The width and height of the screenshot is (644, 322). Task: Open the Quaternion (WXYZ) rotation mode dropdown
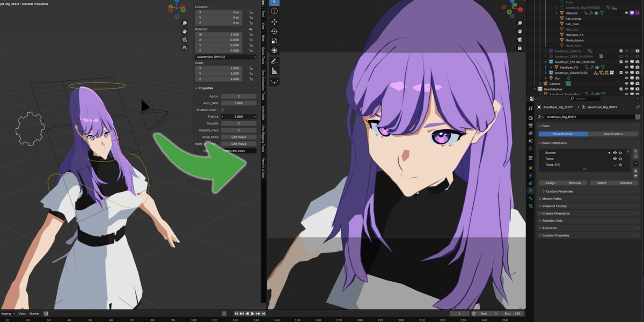(225, 56)
